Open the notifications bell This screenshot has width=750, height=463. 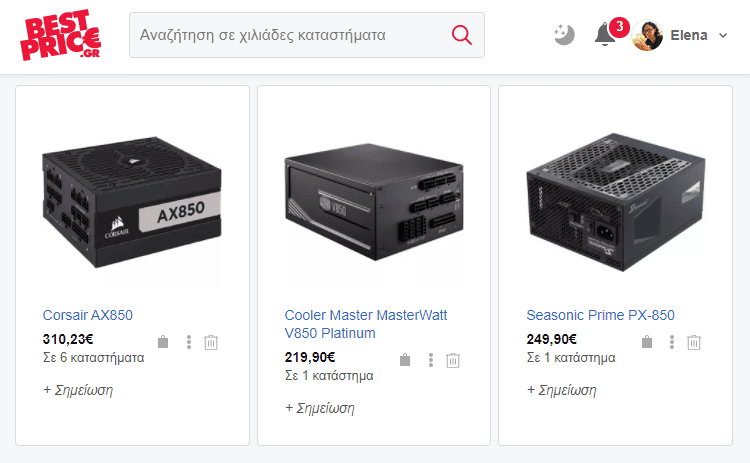(605, 34)
